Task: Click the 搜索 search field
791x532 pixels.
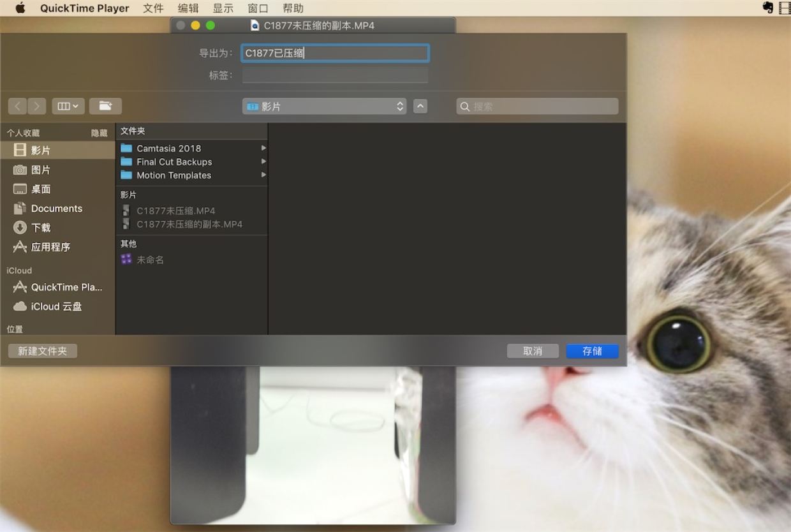Action: point(537,107)
